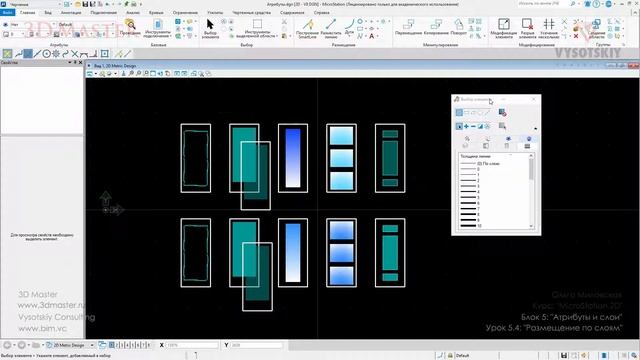Click the circle center snap icon
The image size is (640, 360).
47,53
